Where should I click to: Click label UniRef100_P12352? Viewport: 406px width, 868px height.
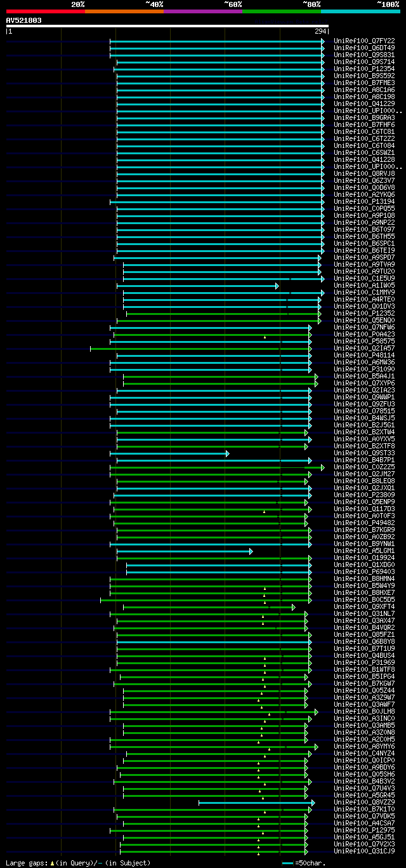point(364,313)
